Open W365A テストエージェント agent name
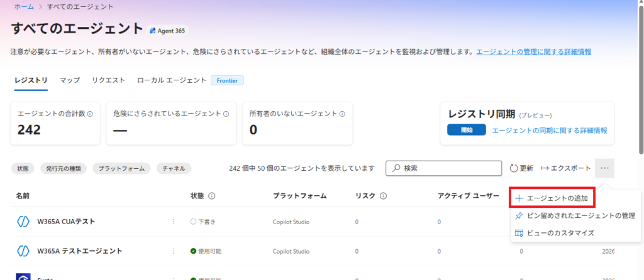Viewport: 644px width, 280px height. click(80, 251)
